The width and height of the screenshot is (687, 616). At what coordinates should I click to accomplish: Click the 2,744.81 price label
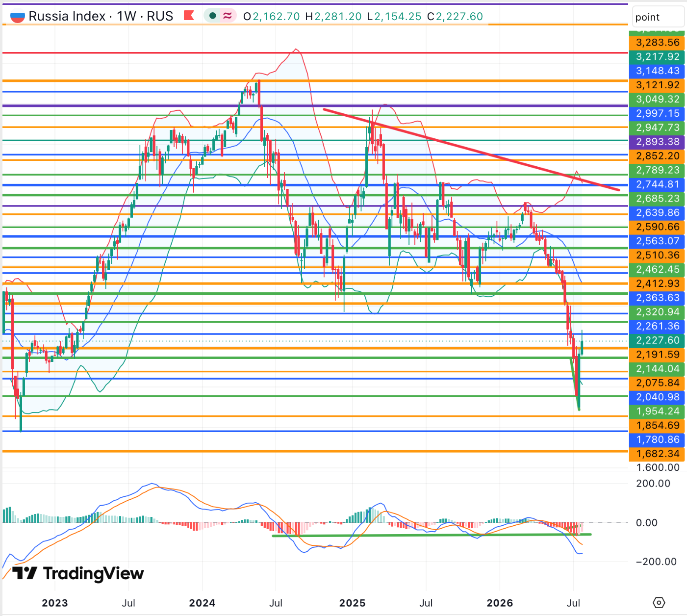coord(657,184)
